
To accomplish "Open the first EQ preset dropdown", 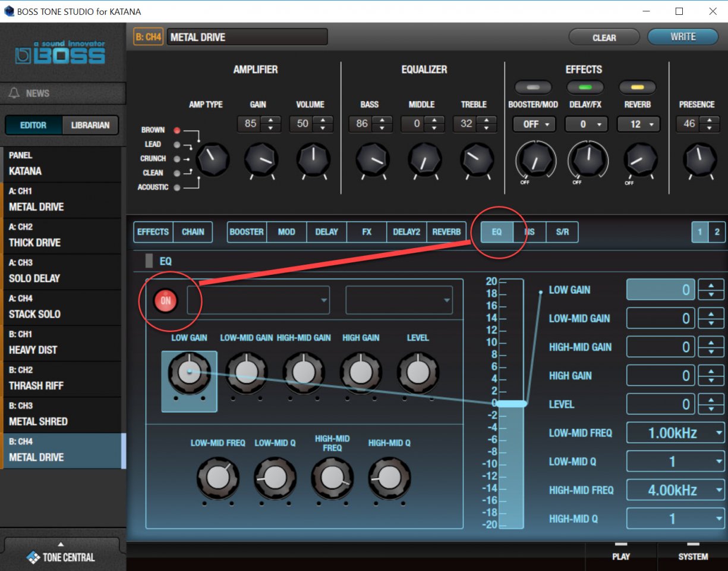I will click(259, 300).
